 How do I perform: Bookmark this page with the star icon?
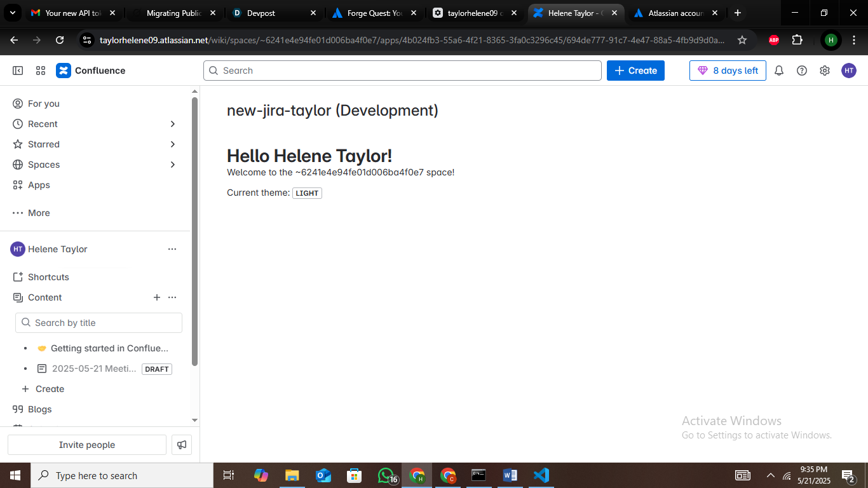point(742,40)
